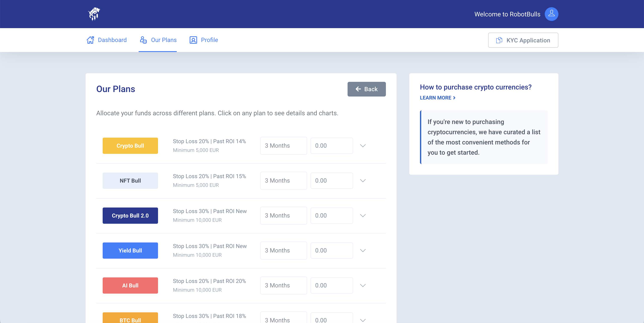Expand the NFT Bull plan details chevron
Screen dimensions: 644x323
coord(363,181)
